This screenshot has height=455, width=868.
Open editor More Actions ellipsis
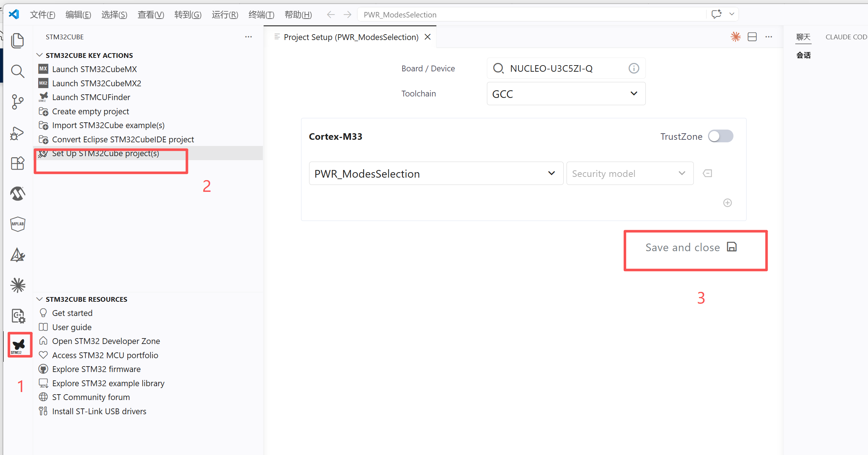click(x=769, y=37)
